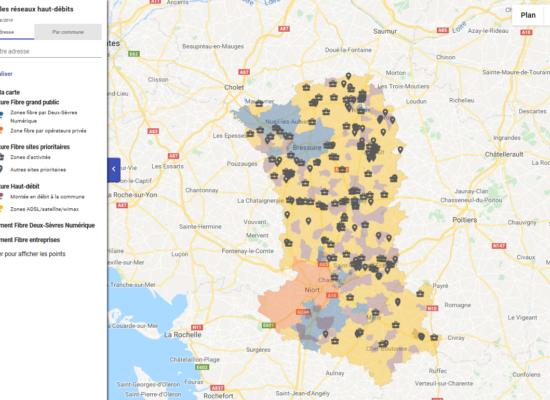This screenshot has height=400, width=550.
Task: Click the pin marker south of Niort
Action: pos(326,334)
